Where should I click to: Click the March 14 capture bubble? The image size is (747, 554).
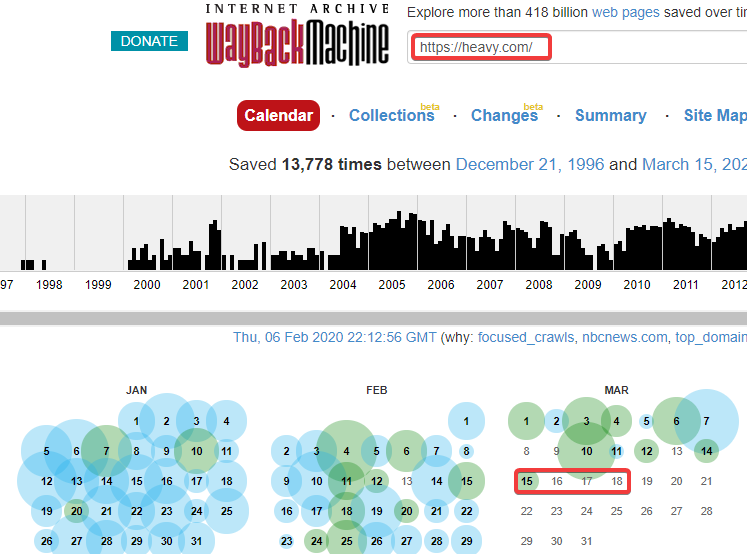pos(706,451)
